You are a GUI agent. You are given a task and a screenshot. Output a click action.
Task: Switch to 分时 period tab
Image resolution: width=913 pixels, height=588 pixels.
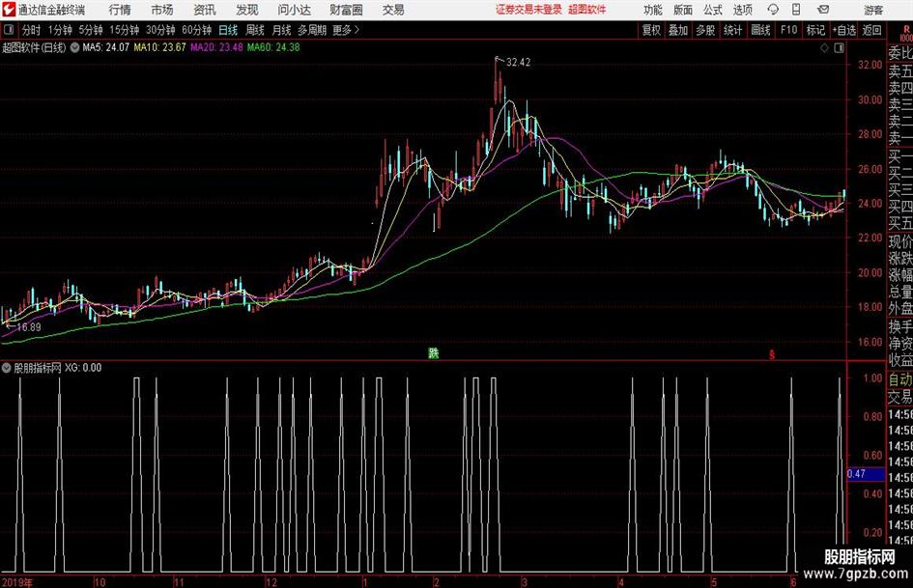point(31,30)
